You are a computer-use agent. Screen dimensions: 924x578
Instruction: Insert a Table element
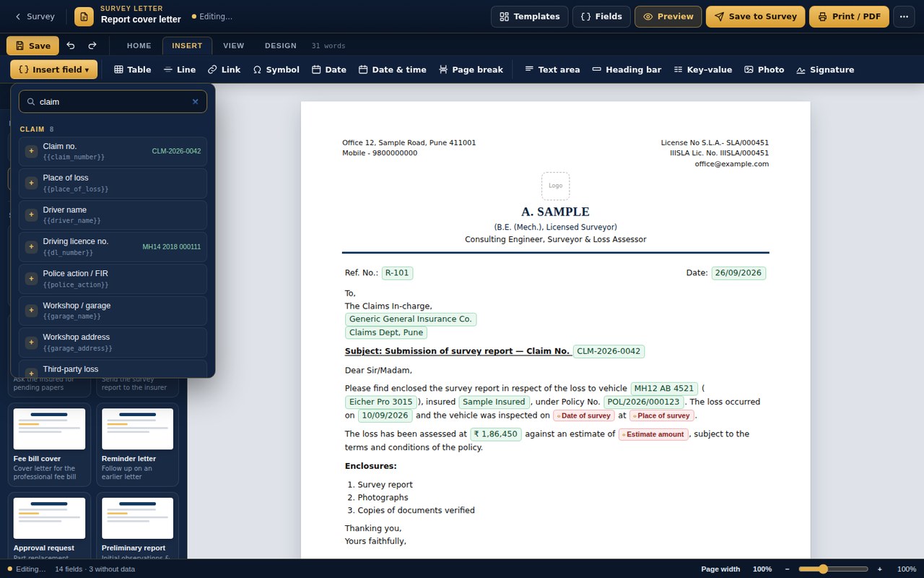click(133, 69)
